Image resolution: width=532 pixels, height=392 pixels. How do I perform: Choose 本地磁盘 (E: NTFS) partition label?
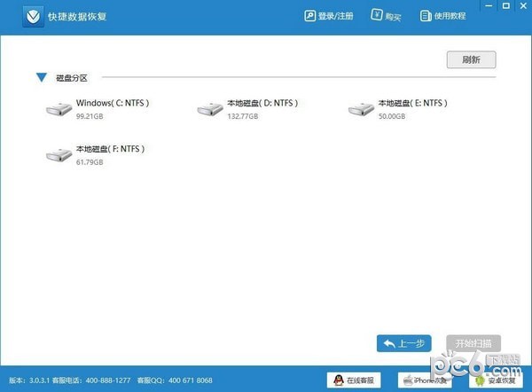coord(414,104)
